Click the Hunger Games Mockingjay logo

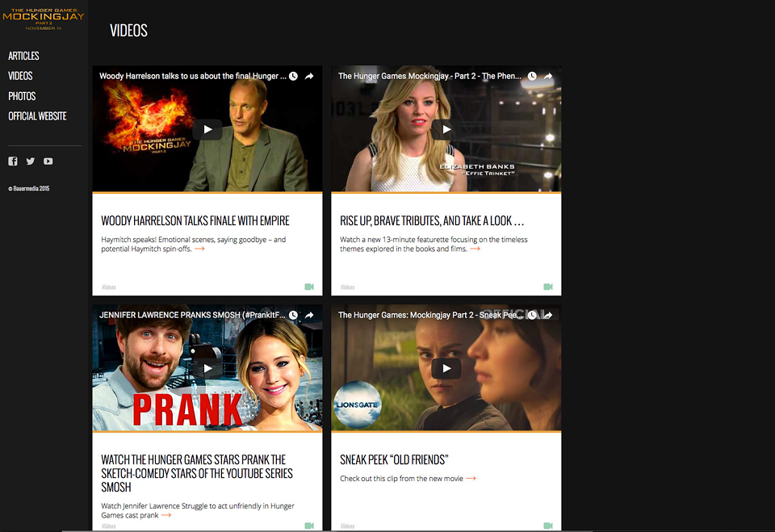click(x=44, y=19)
